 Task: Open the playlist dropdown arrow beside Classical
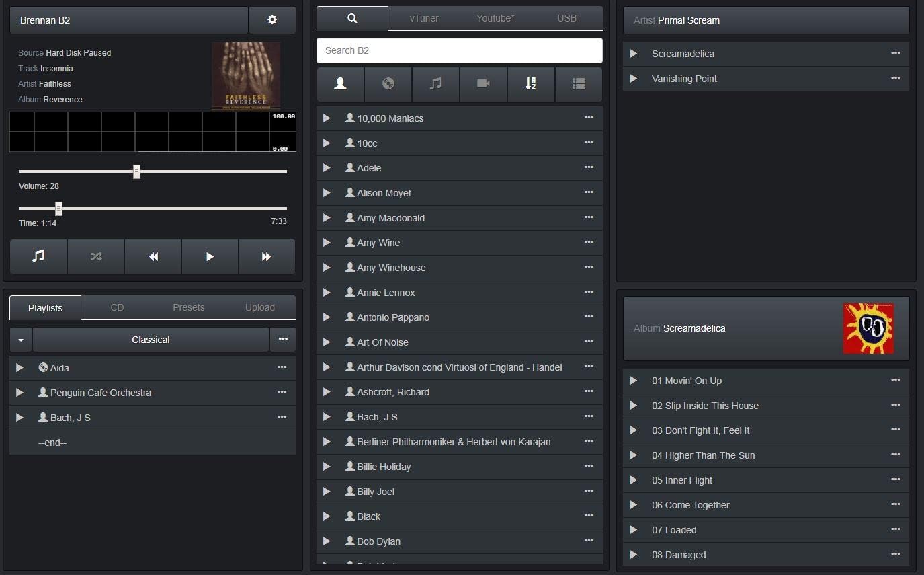tap(21, 340)
